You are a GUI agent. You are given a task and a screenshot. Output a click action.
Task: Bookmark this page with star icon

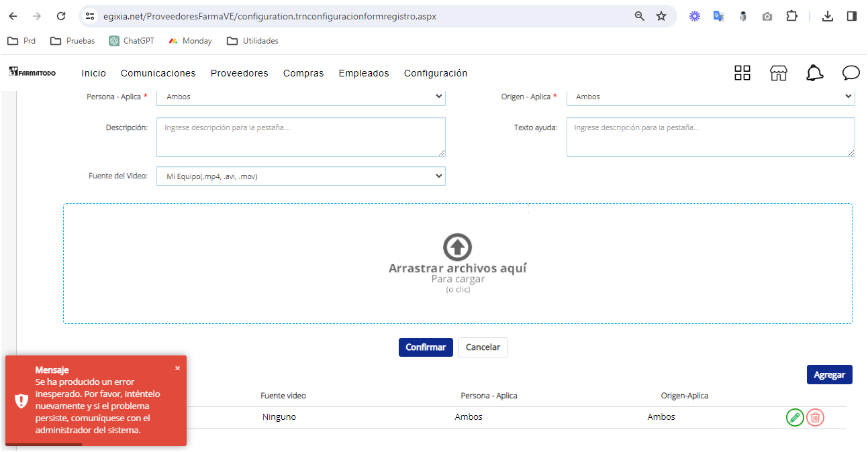(x=661, y=16)
